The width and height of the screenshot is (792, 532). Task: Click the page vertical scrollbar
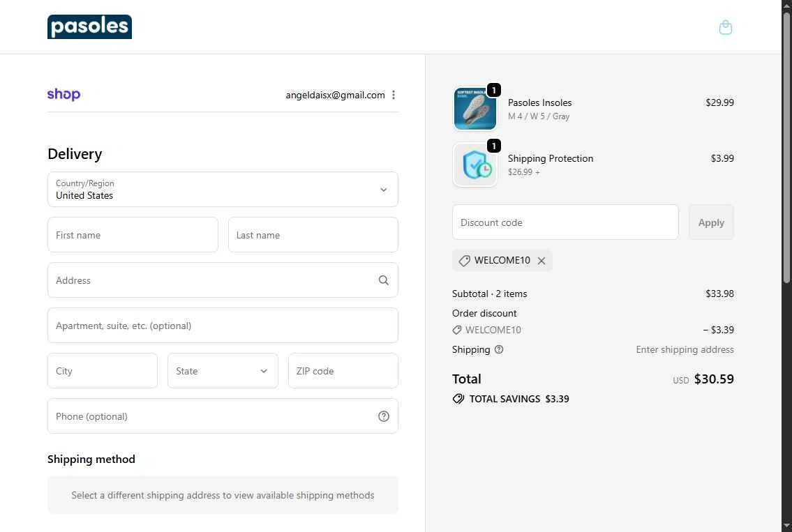click(x=786, y=146)
